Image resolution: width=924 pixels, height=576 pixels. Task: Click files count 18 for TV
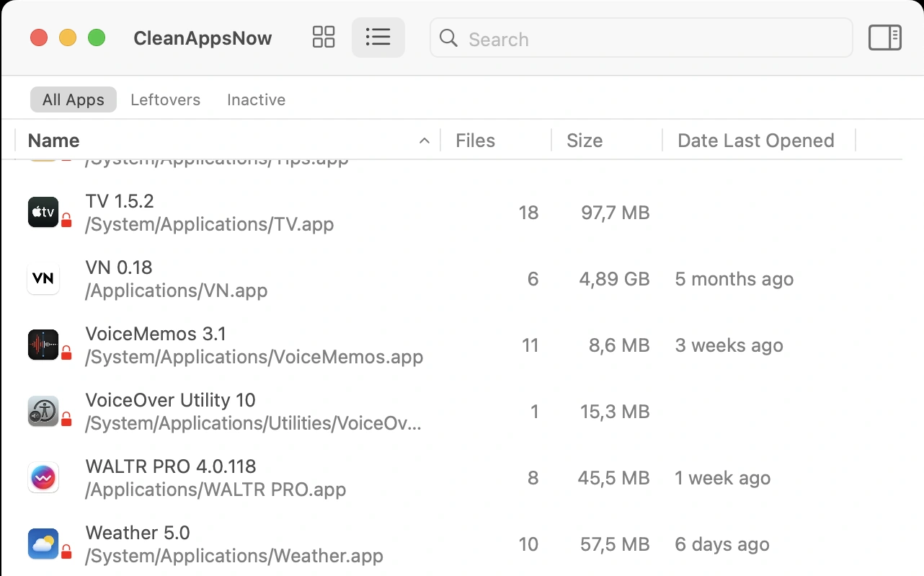pos(528,213)
